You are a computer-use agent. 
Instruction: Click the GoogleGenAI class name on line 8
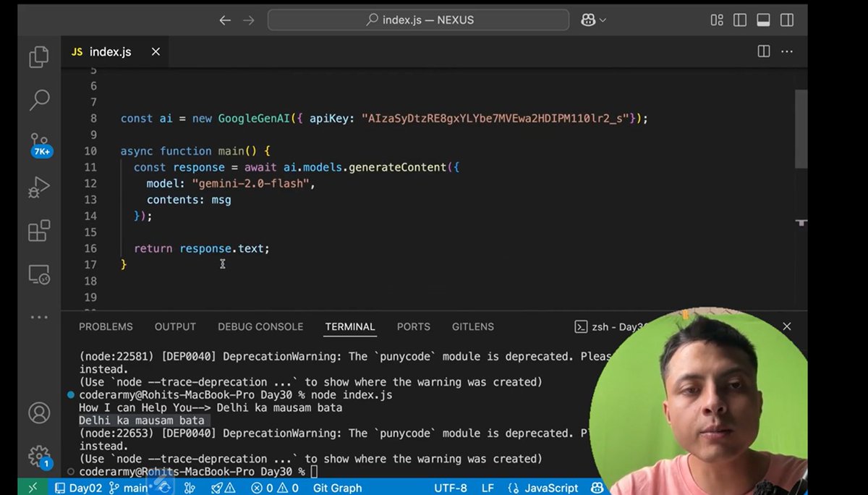[255, 118]
